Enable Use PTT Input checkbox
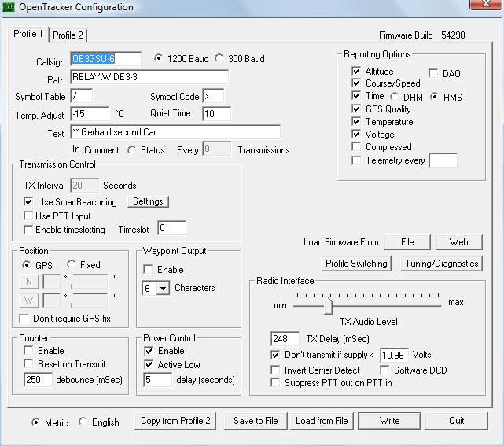Screen dimensions: 504x446 tap(28, 216)
